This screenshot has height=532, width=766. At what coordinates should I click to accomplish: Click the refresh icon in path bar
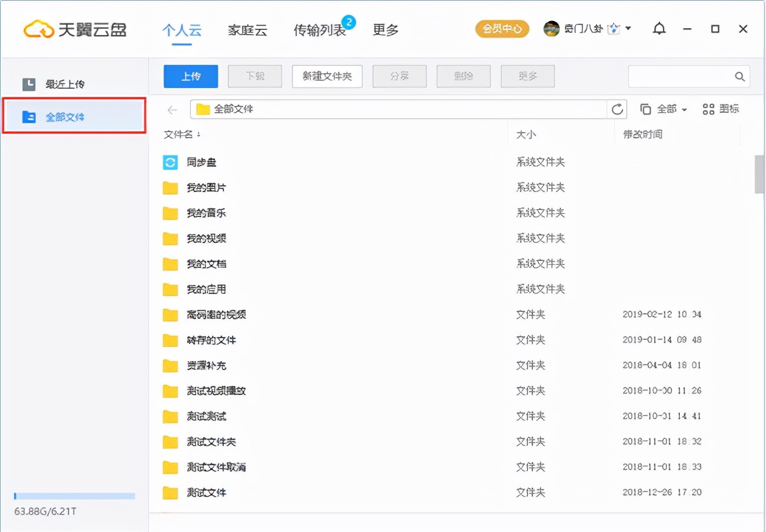[617, 108]
